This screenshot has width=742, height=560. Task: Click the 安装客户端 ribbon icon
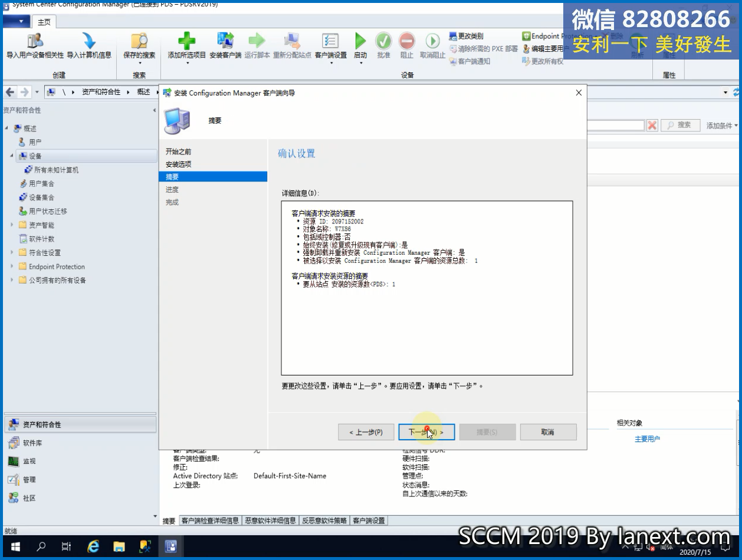pos(225,41)
